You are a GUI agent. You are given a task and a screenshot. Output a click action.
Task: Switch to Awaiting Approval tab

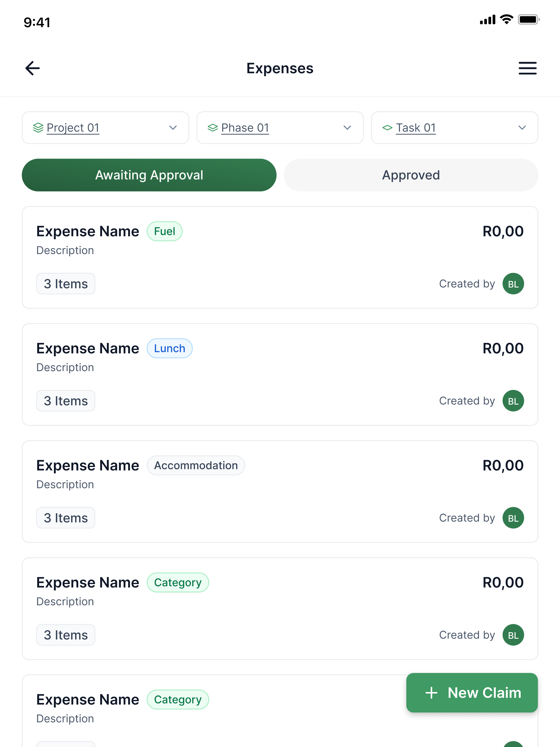point(149,175)
